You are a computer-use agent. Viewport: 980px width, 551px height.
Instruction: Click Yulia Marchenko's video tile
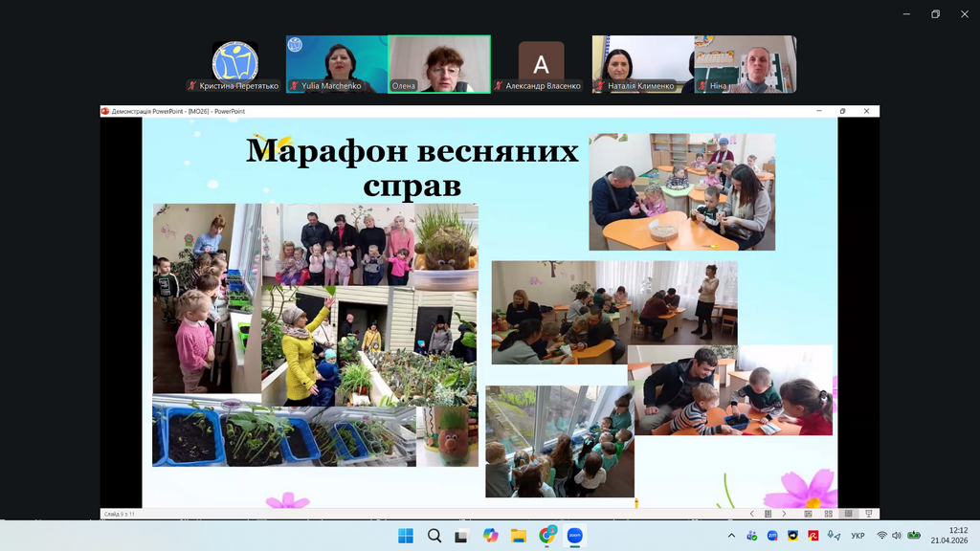click(x=337, y=64)
